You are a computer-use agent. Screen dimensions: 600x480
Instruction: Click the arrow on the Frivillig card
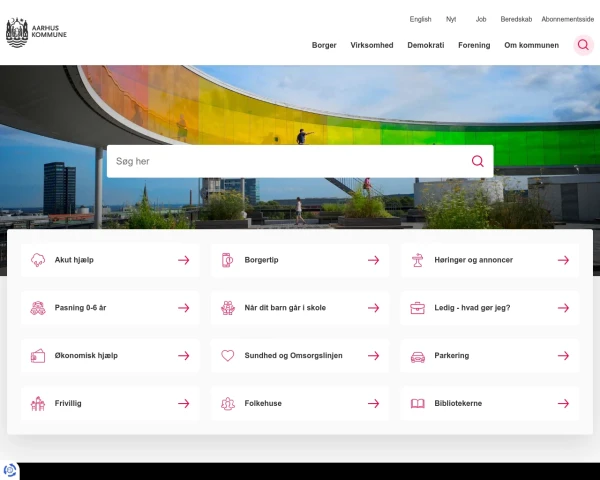click(184, 403)
